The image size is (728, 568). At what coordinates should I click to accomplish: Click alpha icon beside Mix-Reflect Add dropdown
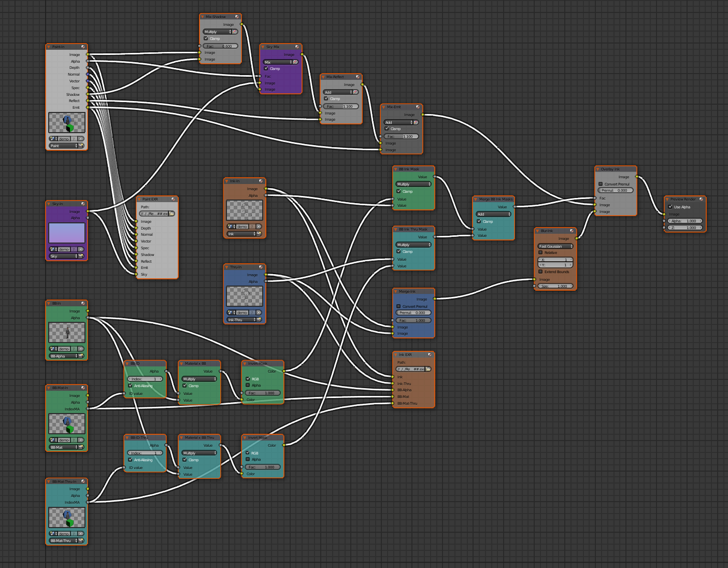pyautogui.click(x=355, y=92)
